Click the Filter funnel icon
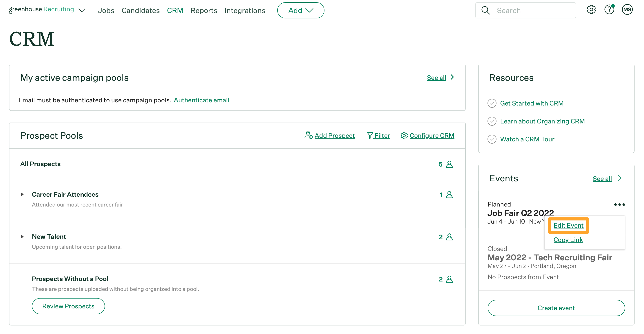The width and height of the screenshot is (644, 334). click(x=369, y=136)
